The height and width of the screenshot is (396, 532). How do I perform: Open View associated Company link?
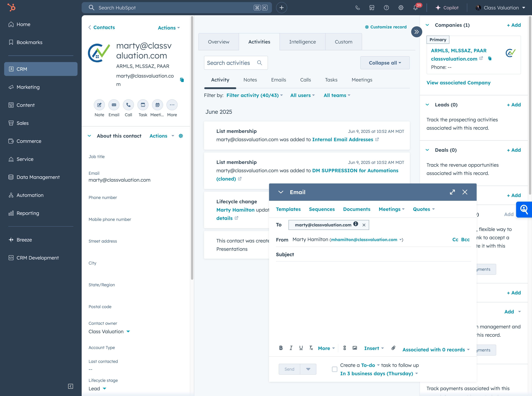point(458,83)
